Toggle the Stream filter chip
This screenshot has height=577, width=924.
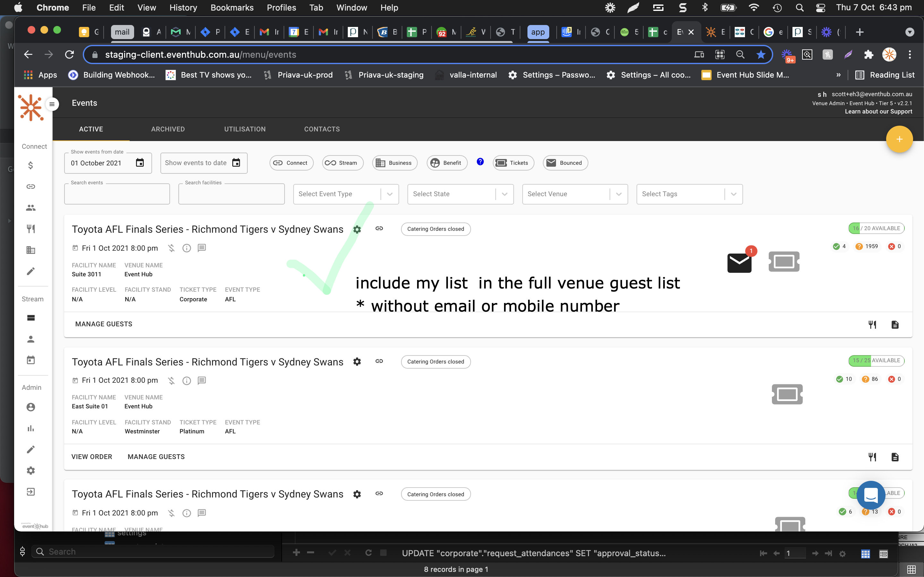pos(343,163)
